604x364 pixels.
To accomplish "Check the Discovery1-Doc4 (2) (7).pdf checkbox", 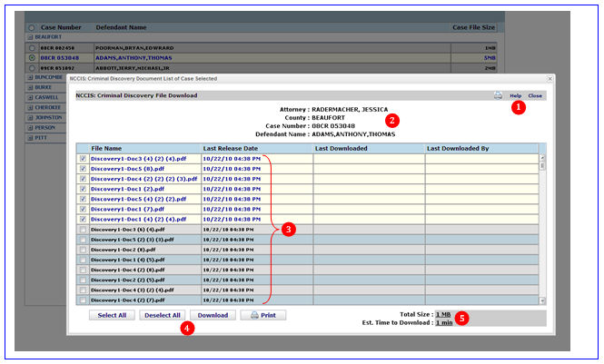I will 83,300.
